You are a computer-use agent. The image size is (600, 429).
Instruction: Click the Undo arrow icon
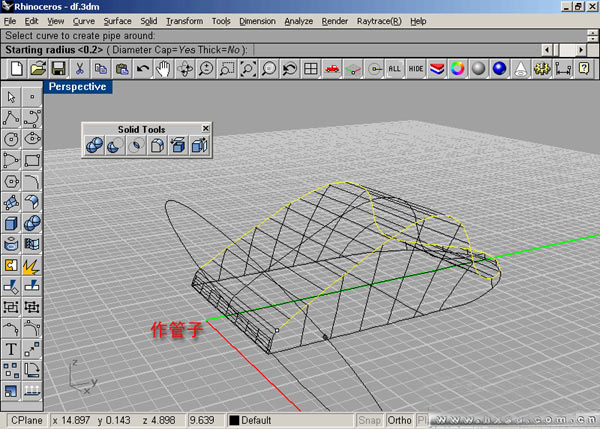pos(143,68)
